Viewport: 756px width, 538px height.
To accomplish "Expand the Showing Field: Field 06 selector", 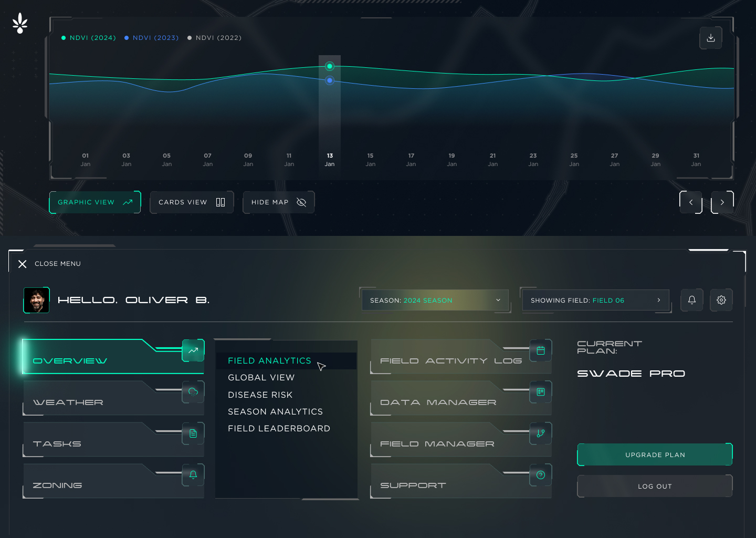I will tap(596, 300).
